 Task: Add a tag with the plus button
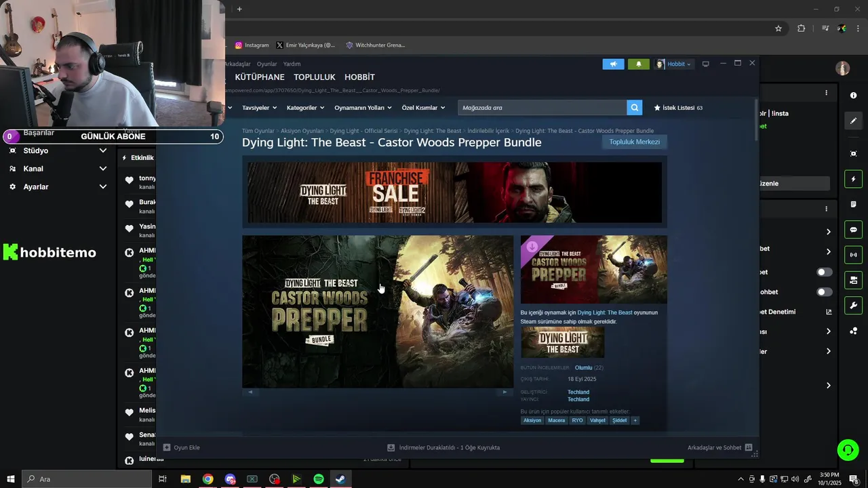click(635, 420)
